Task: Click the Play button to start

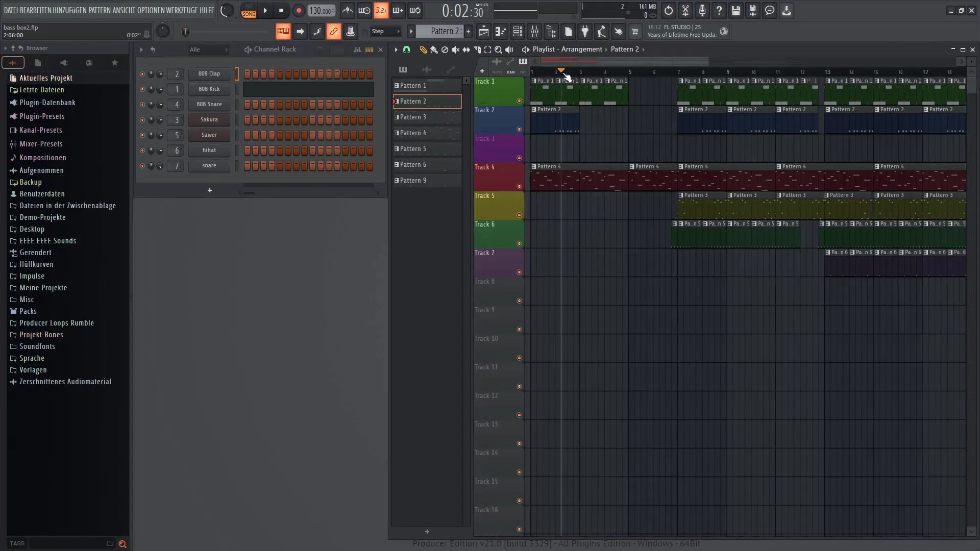Action: click(264, 10)
